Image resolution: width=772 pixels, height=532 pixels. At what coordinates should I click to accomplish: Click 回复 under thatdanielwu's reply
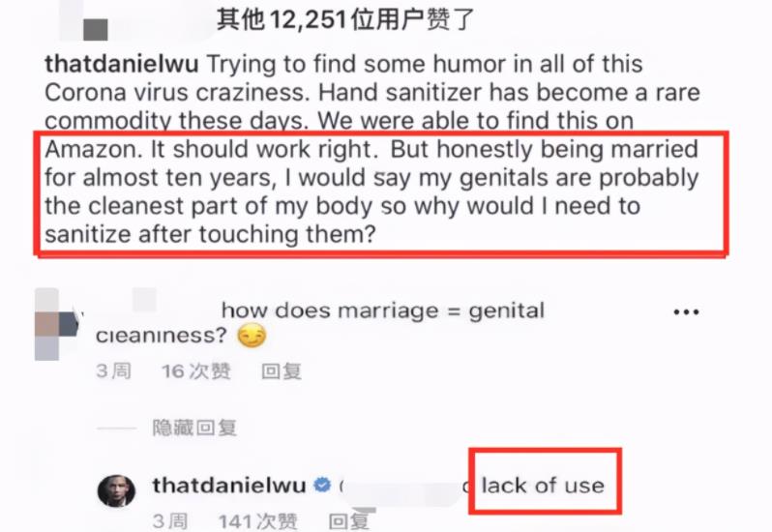pyautogui.click(x=349, y=521)
